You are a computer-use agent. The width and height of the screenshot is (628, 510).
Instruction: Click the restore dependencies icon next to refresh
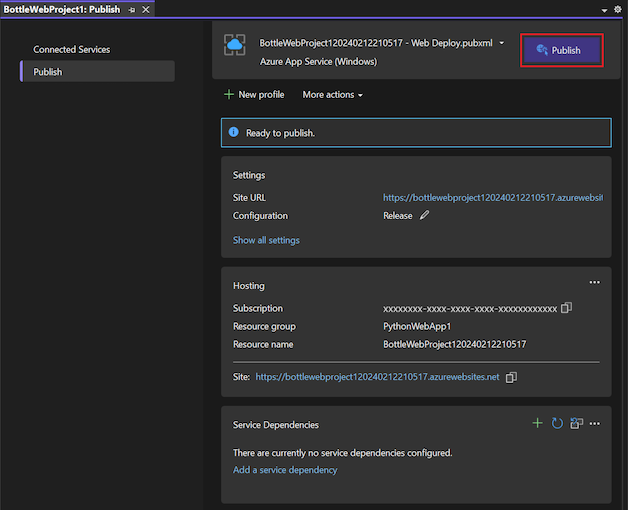[576, 423]
